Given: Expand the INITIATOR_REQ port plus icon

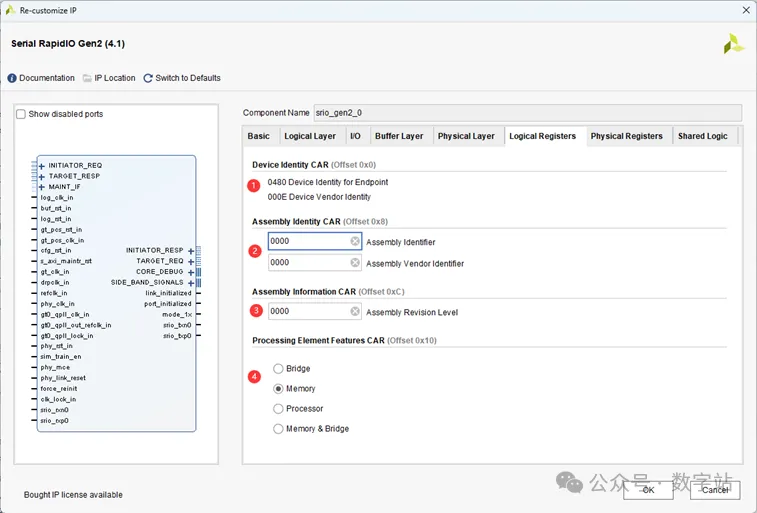Looking at the screenshot, I should (x=42, y=166).
